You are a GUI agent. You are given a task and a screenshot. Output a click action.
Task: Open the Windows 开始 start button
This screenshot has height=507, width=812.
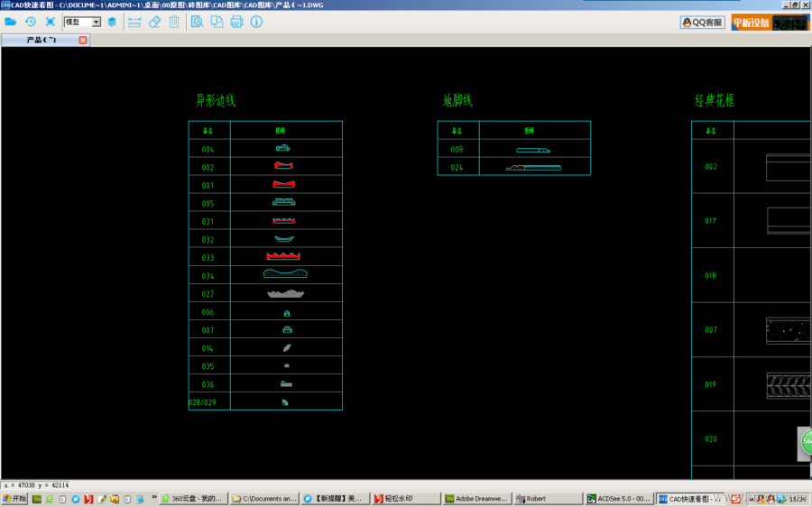coord(15,499)
